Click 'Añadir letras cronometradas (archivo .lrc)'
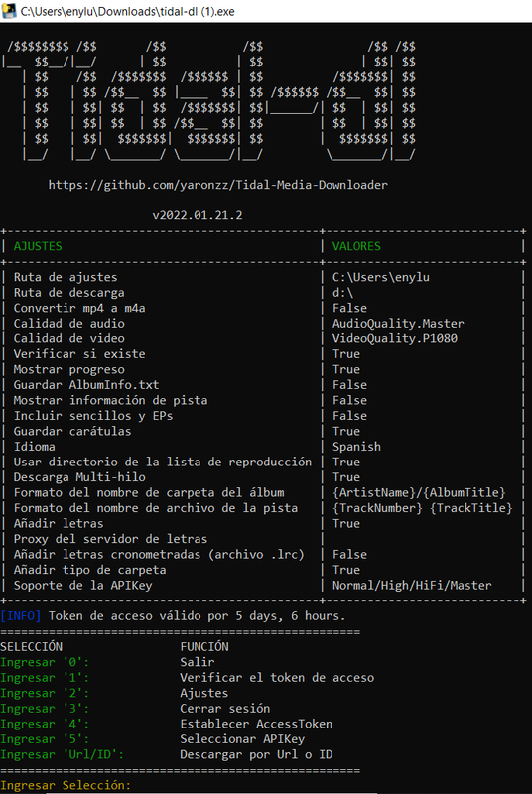 tap(159, 555)
